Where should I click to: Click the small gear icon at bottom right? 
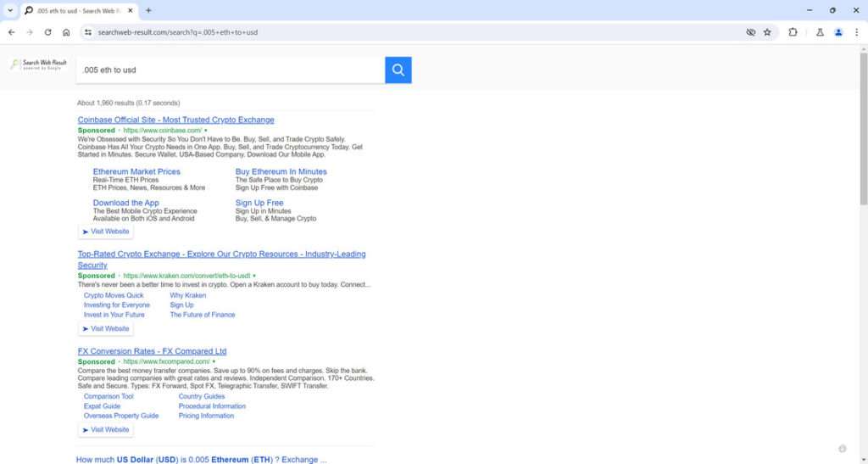tap(843, 449)
